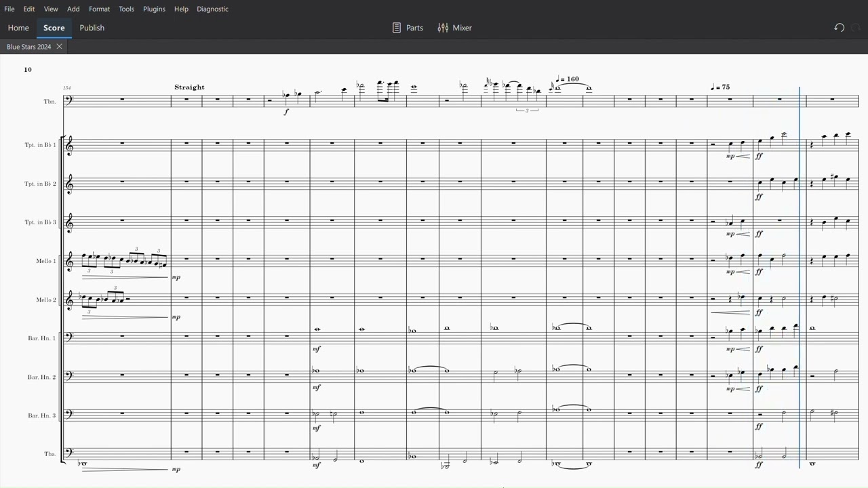Open the Help menu
The image size is (868, 488).
[181, 9]
